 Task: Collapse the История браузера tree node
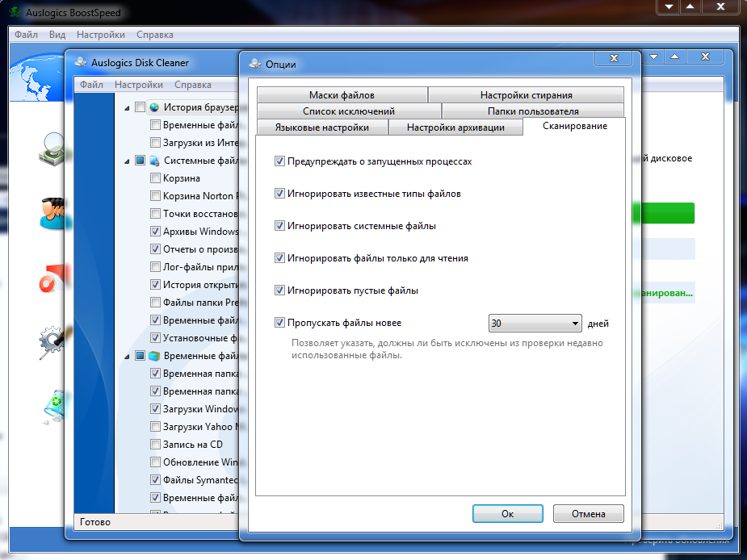pyautogui.click(x=128, y=109)
